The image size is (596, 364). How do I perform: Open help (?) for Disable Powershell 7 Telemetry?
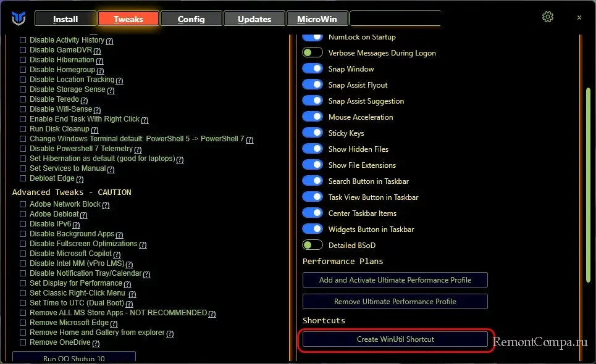[138, 149]
